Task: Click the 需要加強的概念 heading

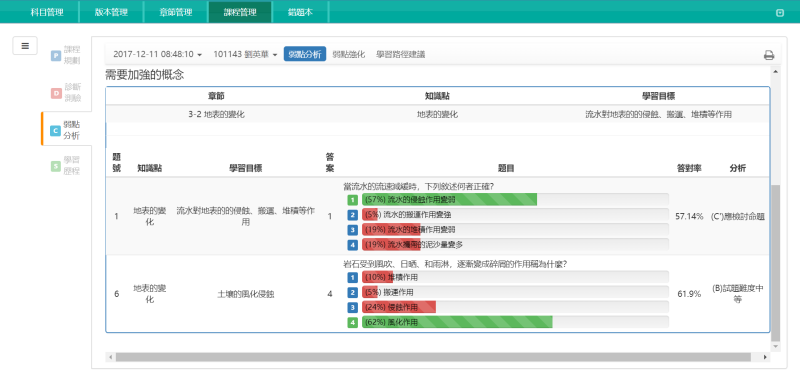Action: click(x=144, y=75)
